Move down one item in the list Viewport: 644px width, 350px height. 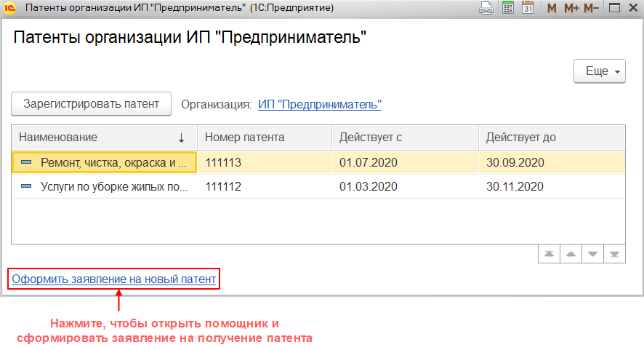tap(592, 254)
